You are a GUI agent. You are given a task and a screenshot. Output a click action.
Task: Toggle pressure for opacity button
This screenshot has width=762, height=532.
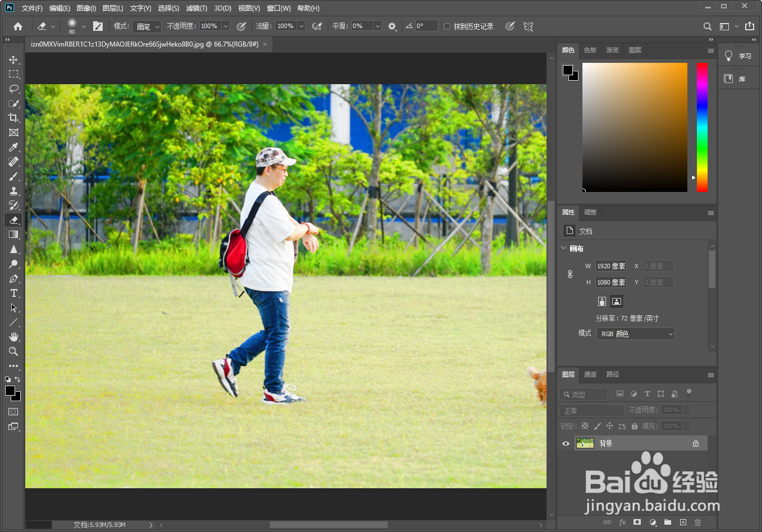(241, 26)
